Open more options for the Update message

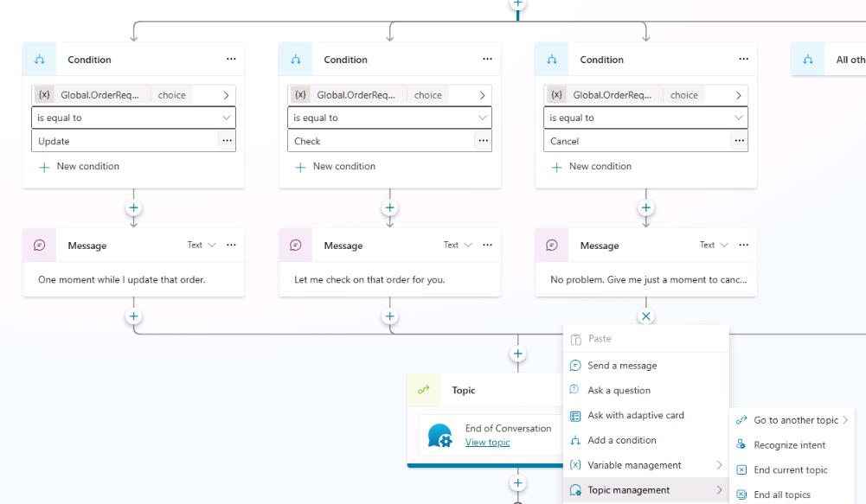click(231, 246)
